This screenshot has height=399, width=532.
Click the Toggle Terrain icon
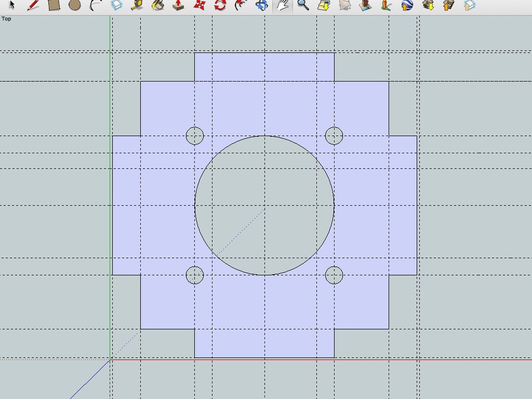[x=345, y=5]
